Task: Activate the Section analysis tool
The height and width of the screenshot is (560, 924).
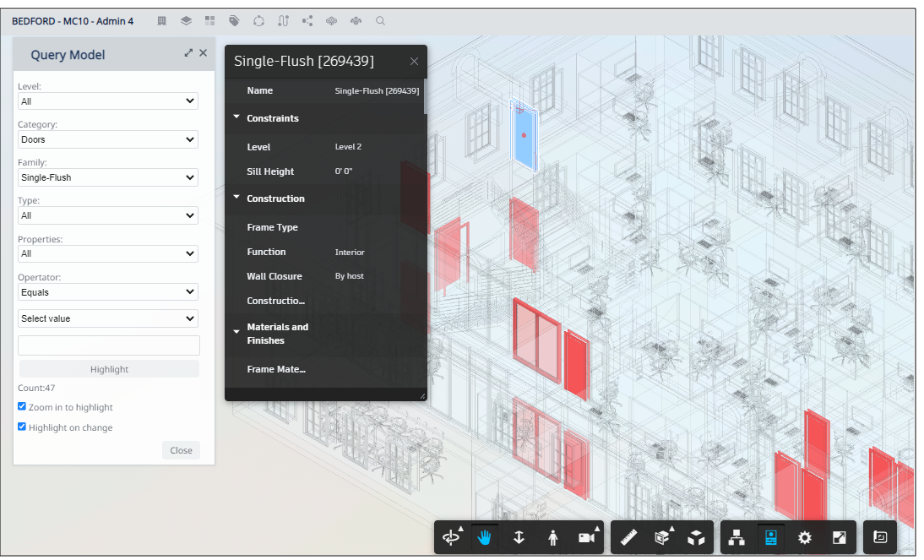Action: click(x=664, y=537)
